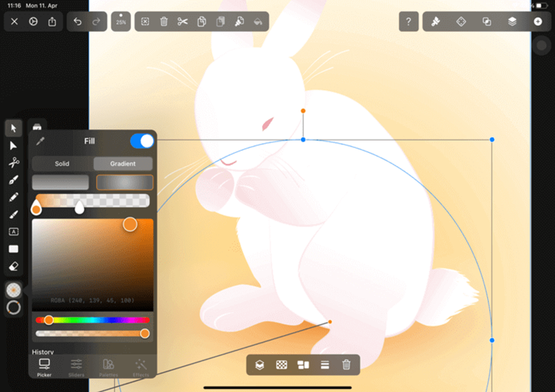Open the Effects tab
This screenshot has width=555, height=392.
(x=140, y=367)
